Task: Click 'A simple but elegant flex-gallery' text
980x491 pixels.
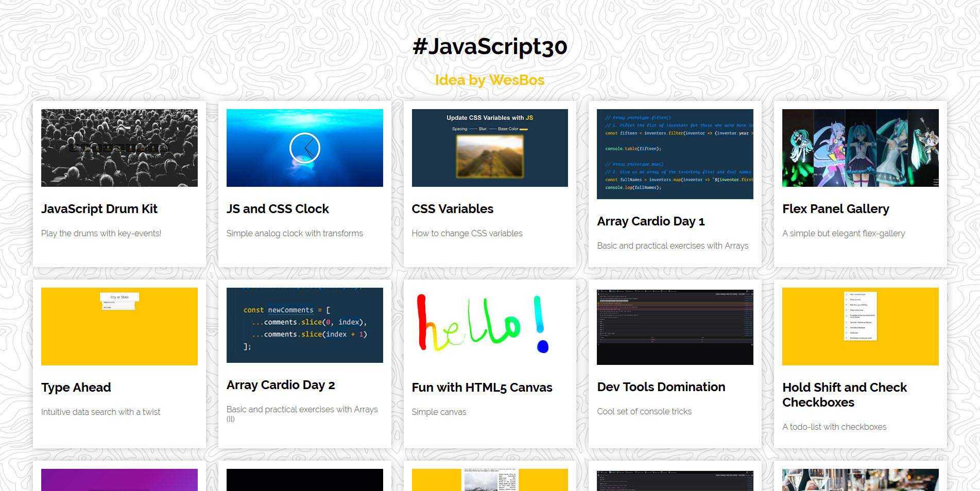Action: [x=844, y=233]
